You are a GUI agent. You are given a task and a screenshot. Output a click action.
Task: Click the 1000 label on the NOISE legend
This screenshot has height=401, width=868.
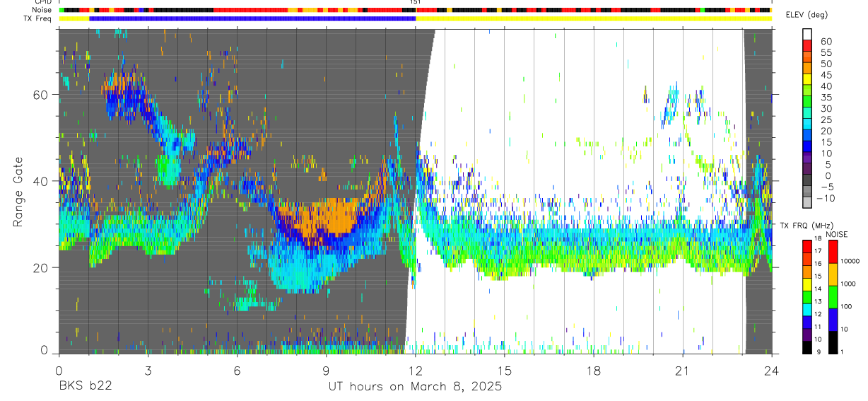(x=849, y=284)
